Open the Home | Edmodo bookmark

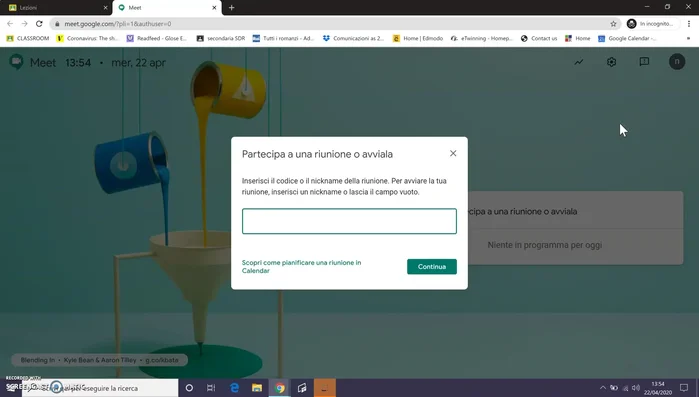pyautogui.click(x=418, y=38)
